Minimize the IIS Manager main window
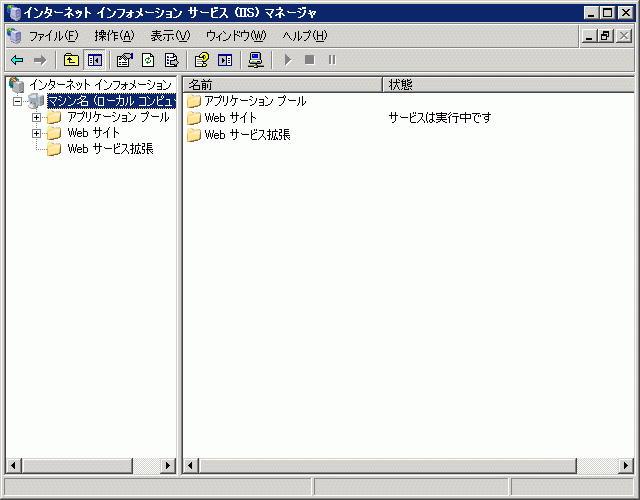Viewport: 640px width, 500px height. (x=591, y=13)
